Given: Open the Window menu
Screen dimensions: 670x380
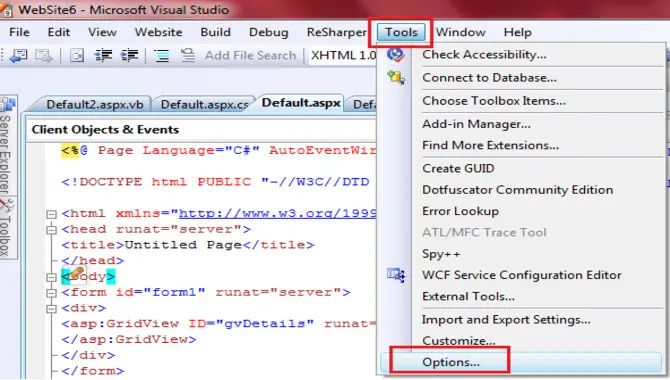Looking at the screenshot, I should 461,32.
